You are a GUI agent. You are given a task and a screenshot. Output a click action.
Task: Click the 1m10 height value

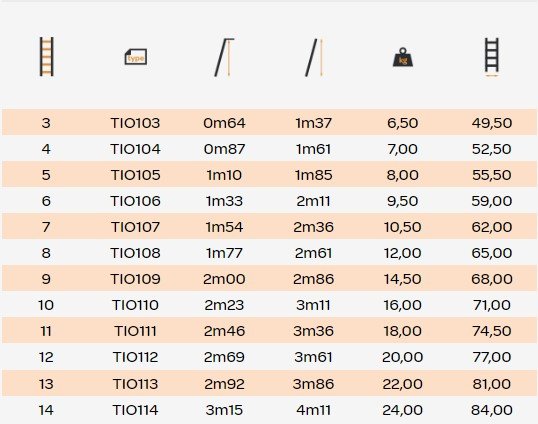coord(224,175)
